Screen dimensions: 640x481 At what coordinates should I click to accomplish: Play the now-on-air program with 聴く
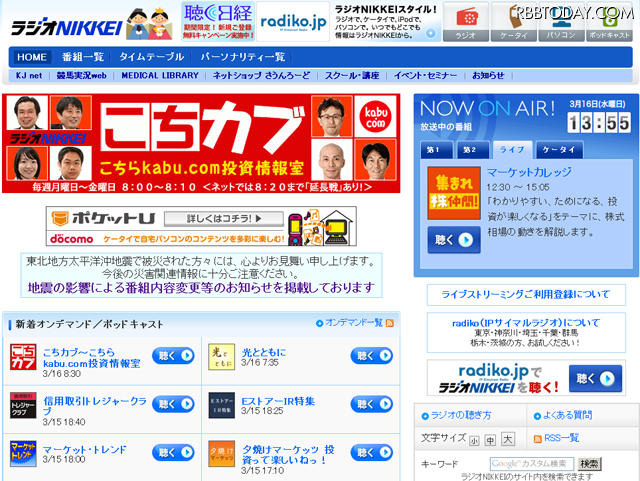[454, 240]
